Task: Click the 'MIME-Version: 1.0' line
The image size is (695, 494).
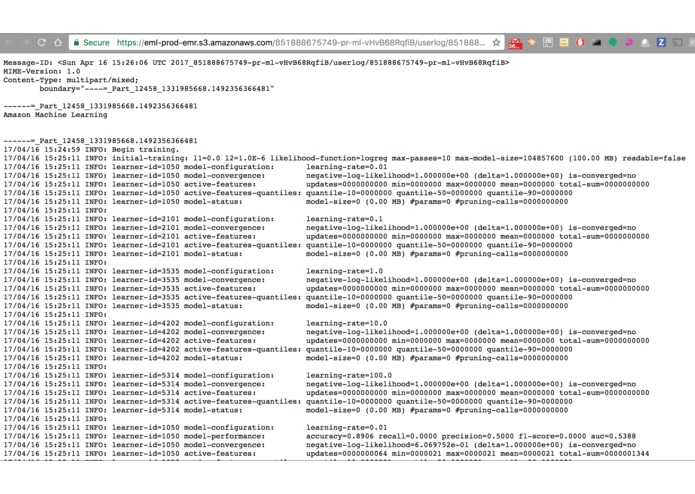Action: [x=42, y=71]
